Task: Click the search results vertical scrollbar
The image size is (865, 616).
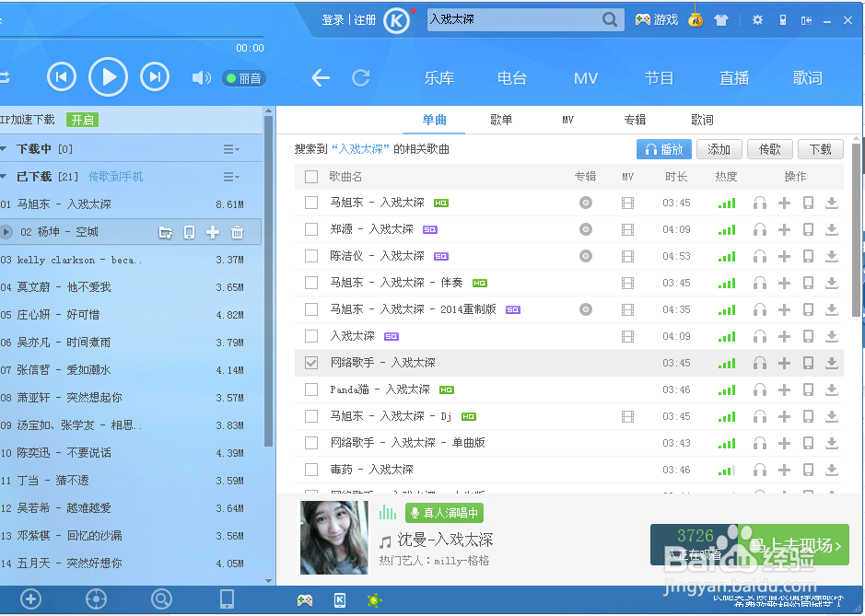Action: click(x=856, y=229)
